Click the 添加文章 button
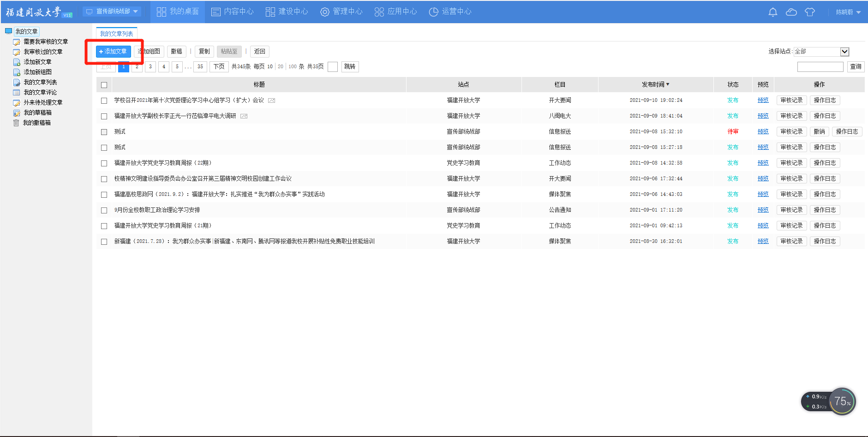The width and height of the screenshot is (868, 437). [x=113, y=52]
